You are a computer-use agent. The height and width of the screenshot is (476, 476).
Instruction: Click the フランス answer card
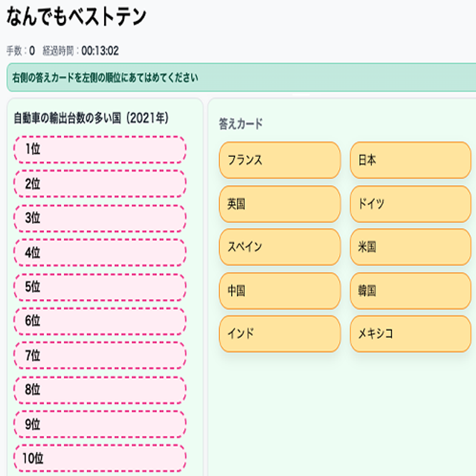click(x=279, y=160)
